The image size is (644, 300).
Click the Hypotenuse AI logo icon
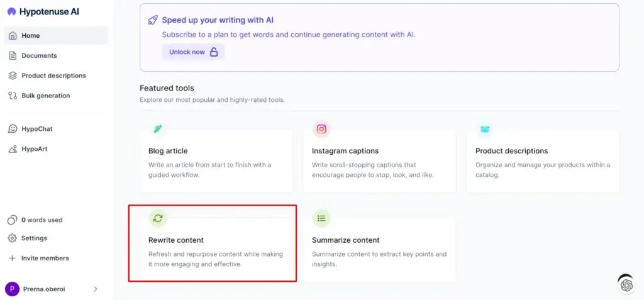pyautogui.click(x=11, y=11)
